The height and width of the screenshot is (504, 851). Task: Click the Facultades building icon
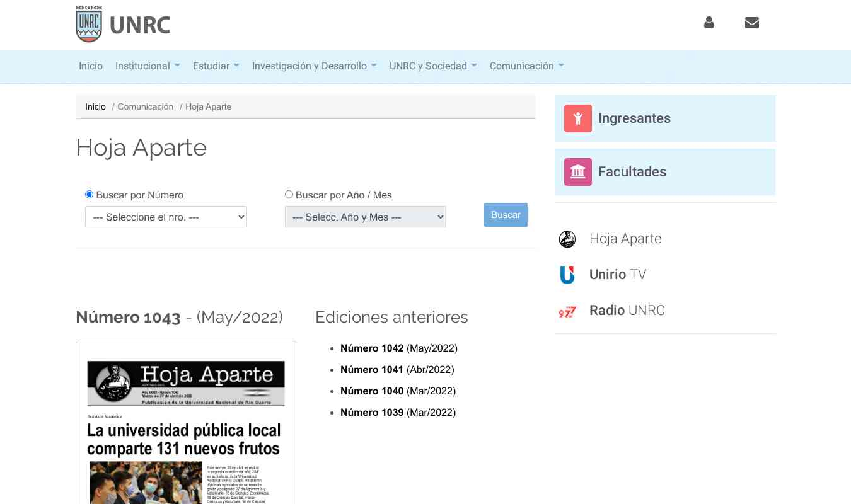[x=577, y=171]
